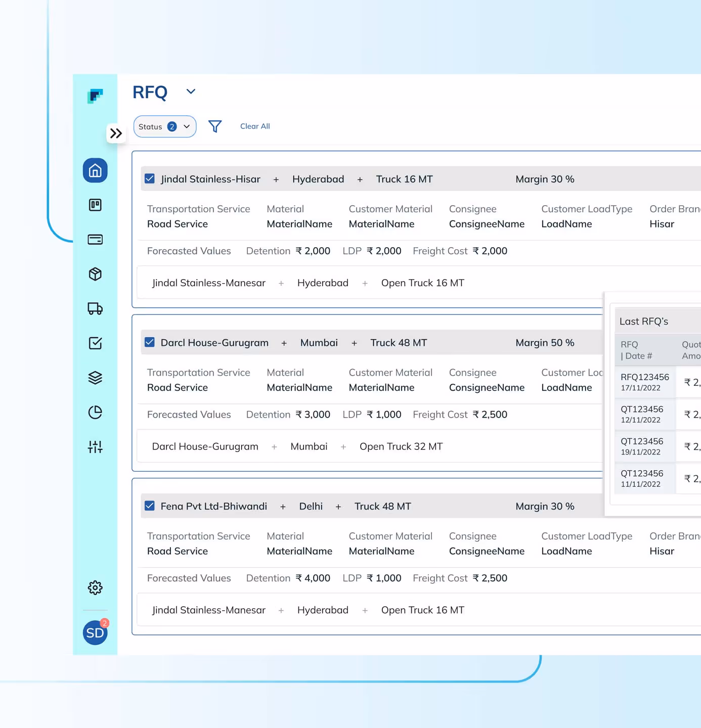Image resolution: width=701 pixels, height=728 pixels.
Task: Expand the sidebar with the double-chevron button
Action: [116, 133]
